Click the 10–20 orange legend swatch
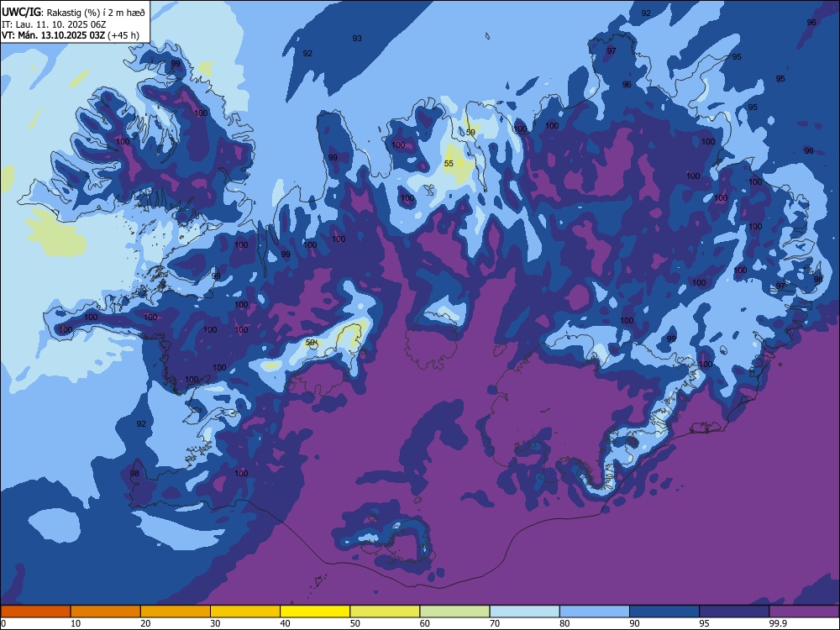 coord(106,612)
